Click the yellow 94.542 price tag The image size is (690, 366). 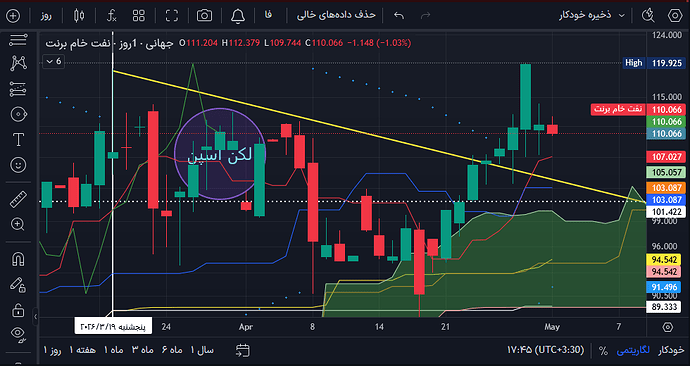(x=664, y=260)
